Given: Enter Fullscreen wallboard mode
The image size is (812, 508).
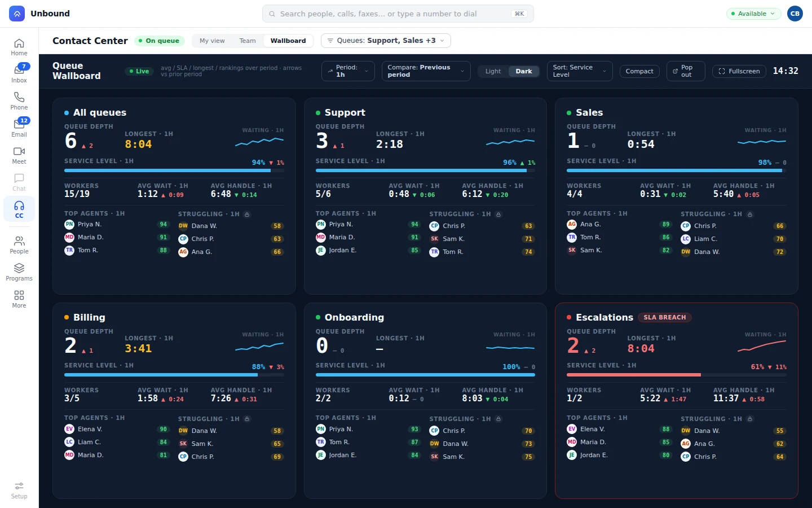Looking at the screenshot, I should (x=739, y=71).
